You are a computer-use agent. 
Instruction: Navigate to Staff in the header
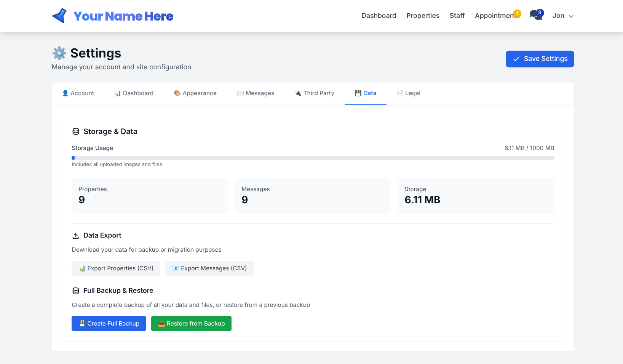coord(457,16)
